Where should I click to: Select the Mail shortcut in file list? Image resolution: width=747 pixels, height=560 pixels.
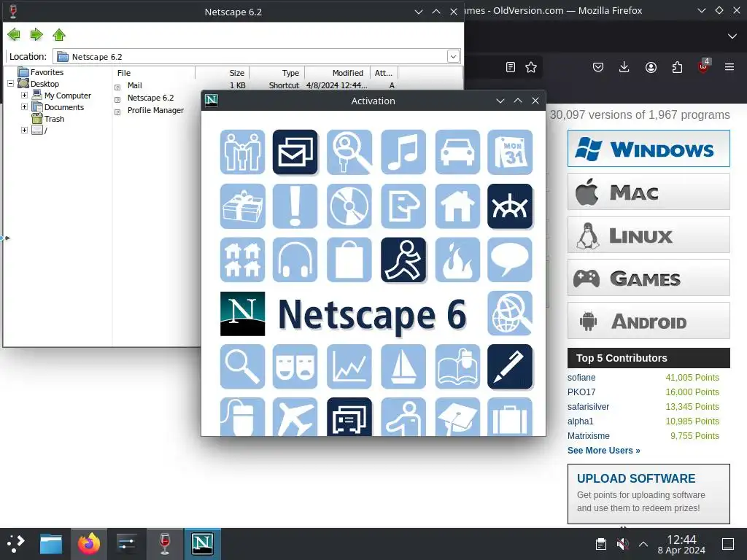(x=135, y=86)
